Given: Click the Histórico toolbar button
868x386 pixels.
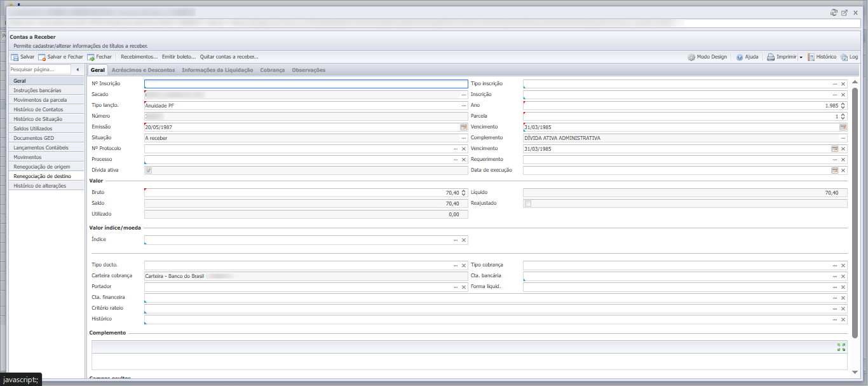Looking at the screenshot, I should coord(822,57).
